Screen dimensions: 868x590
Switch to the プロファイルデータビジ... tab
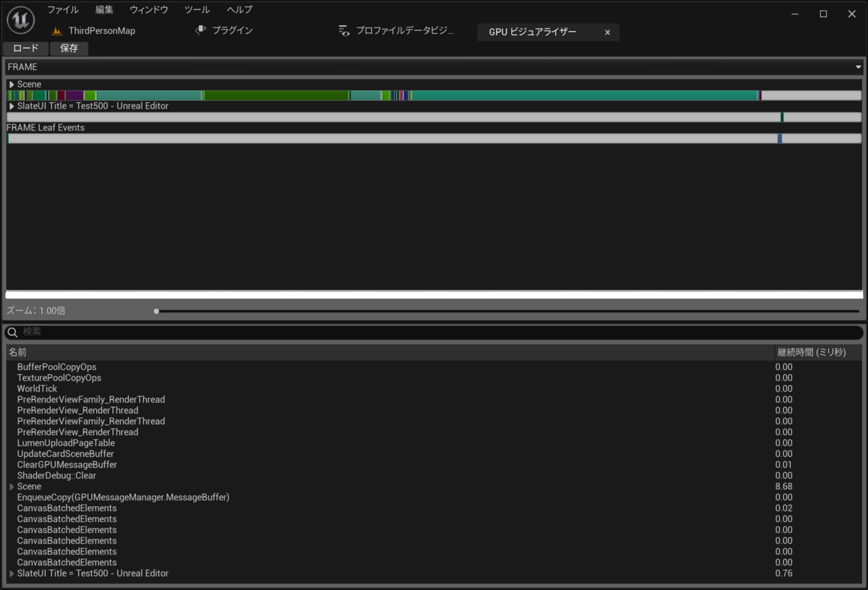[x=396, y=30]
